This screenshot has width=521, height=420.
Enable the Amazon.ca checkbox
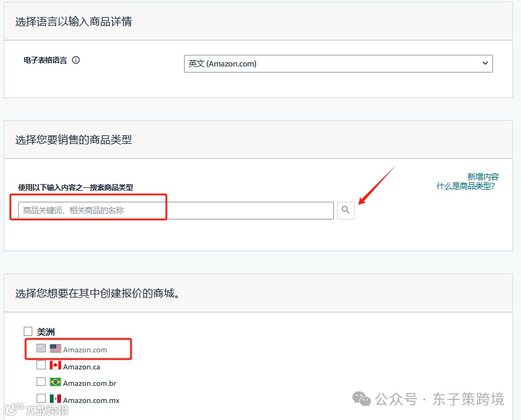[41, 365]
